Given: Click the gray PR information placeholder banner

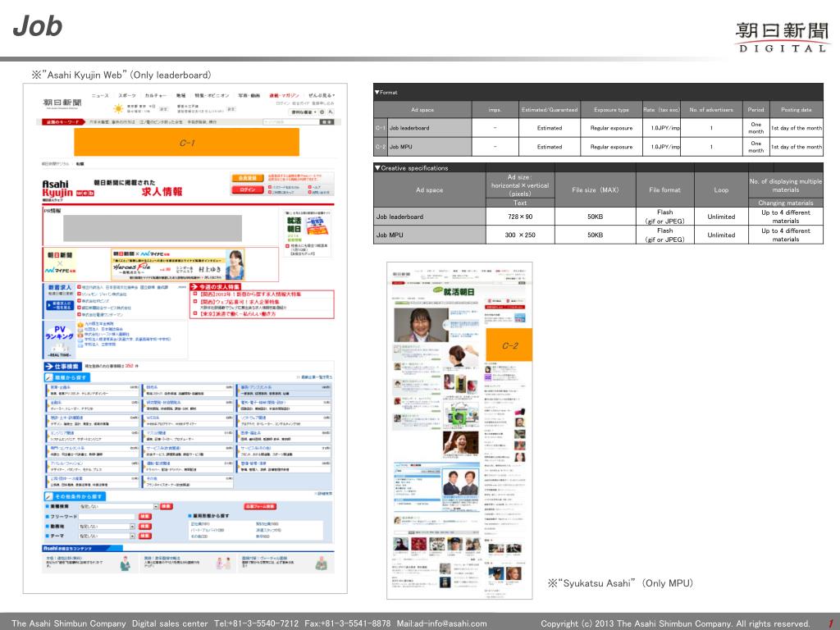Looking at the screenshot, I should (x=152, y=228).
